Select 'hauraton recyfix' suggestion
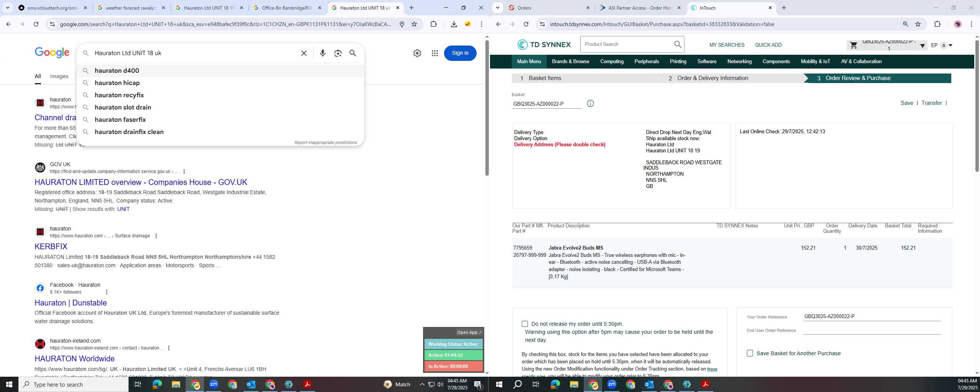980x392 pixels. click(220, 95)
